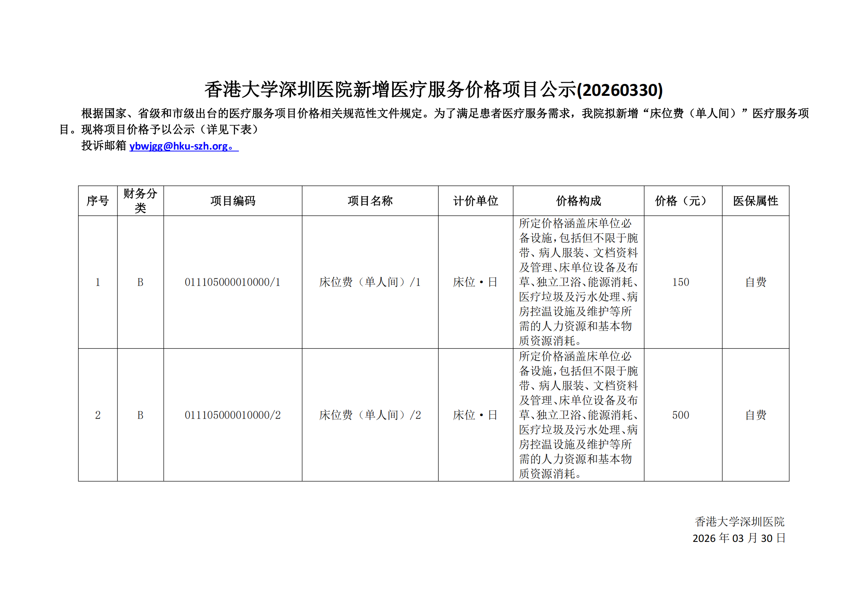Viewport: 868px width, 613px height.
Task: Click code 011105000010000/1 cell
Action: [x=233, y=282]
